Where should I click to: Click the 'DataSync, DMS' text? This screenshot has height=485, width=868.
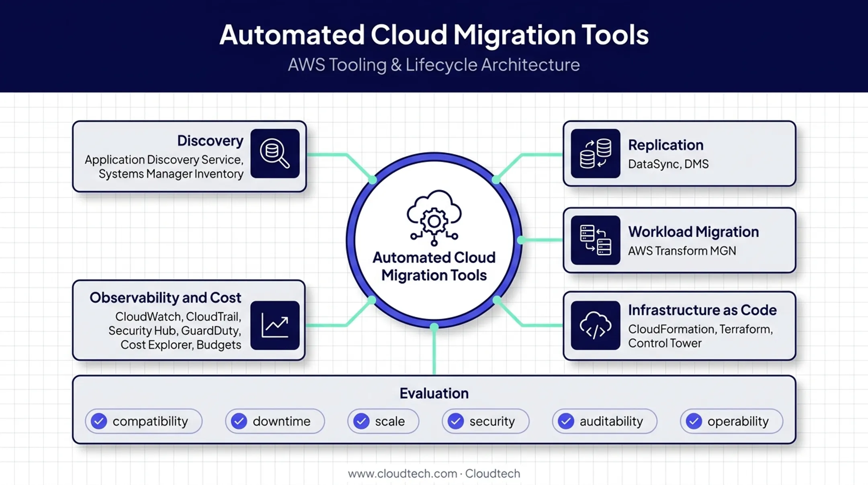[668, 164]
